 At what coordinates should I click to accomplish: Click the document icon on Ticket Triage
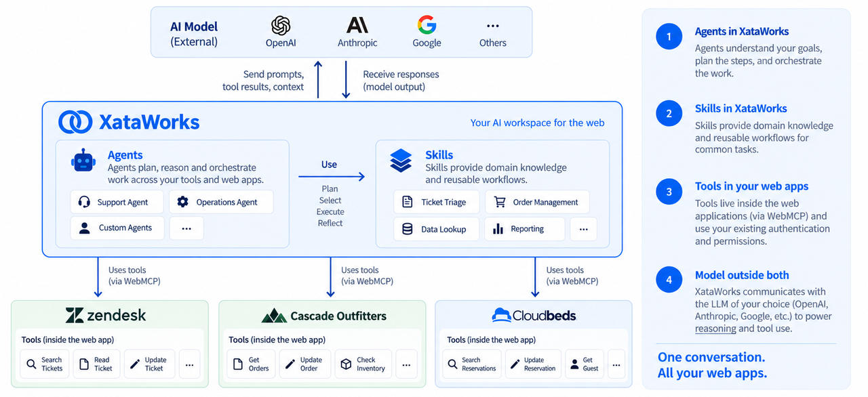408,202
